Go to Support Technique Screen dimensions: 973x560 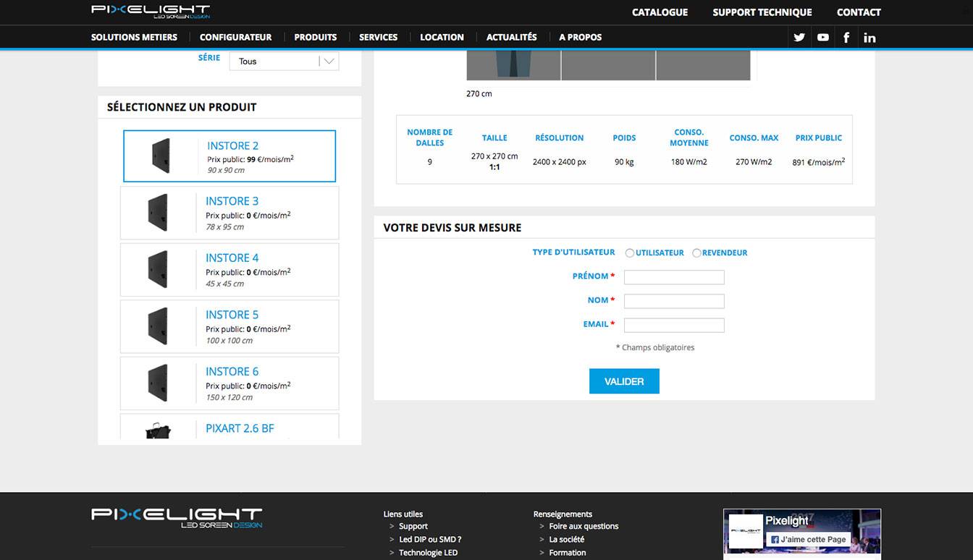pyautogui.click(x=762, y=12)
